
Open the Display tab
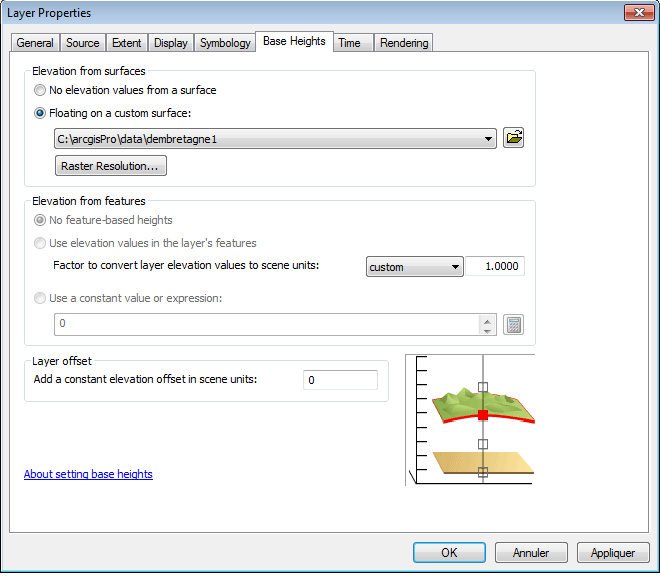171,43
